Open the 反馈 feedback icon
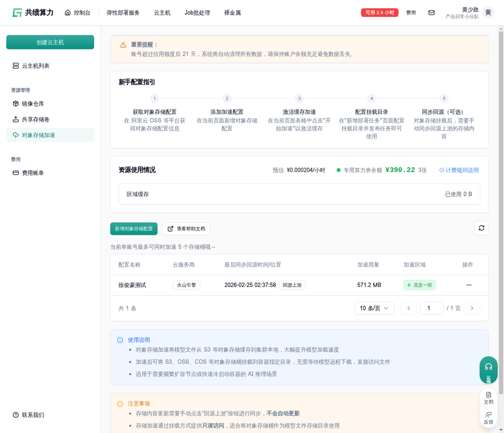Viewport: 504px width, 433px height. (488, 418)
